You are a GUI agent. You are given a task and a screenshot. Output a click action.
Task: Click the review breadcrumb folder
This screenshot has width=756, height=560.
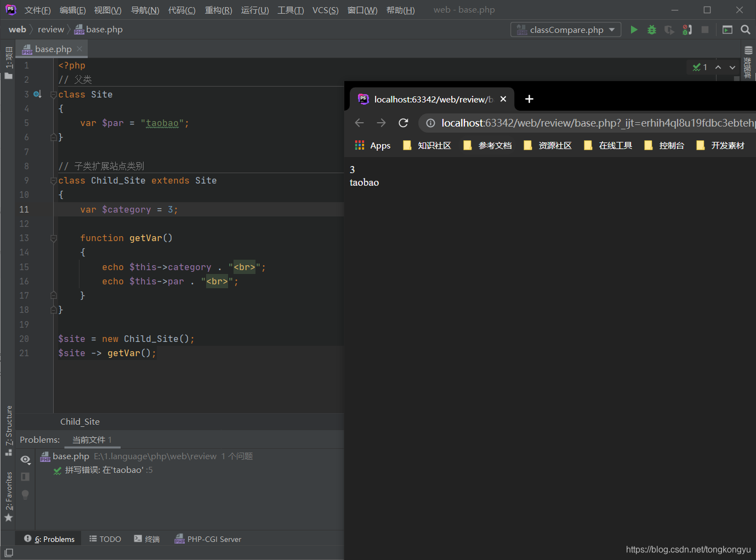point(51,30)
